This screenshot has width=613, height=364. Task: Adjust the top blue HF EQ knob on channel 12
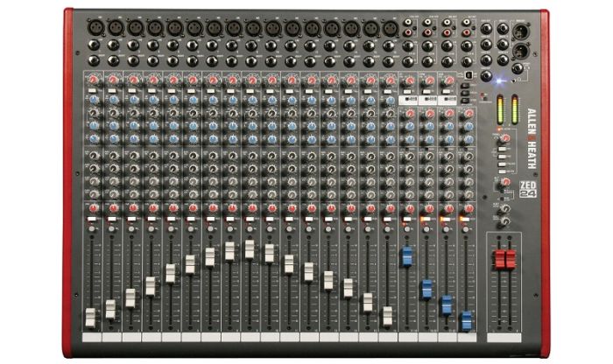point(312,100)
